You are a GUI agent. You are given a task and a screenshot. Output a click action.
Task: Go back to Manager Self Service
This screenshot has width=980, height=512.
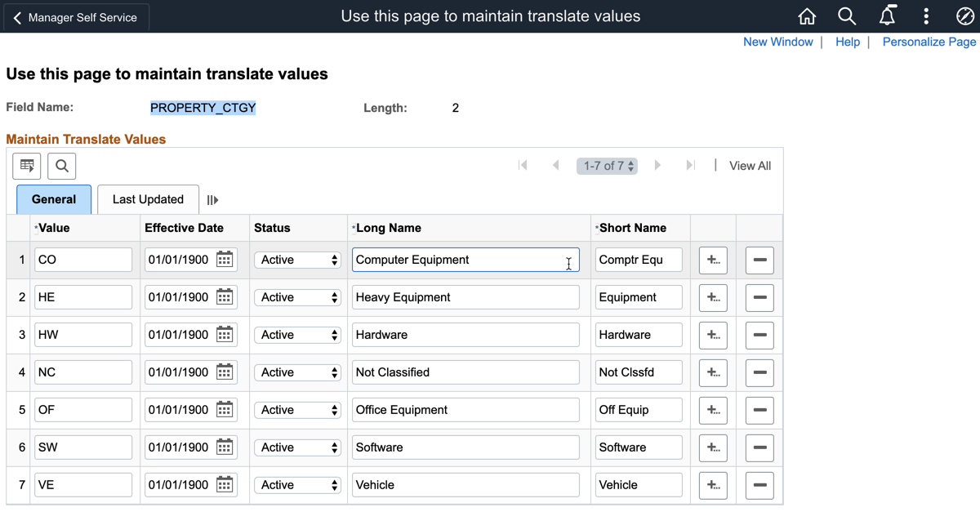click(75, 17)
